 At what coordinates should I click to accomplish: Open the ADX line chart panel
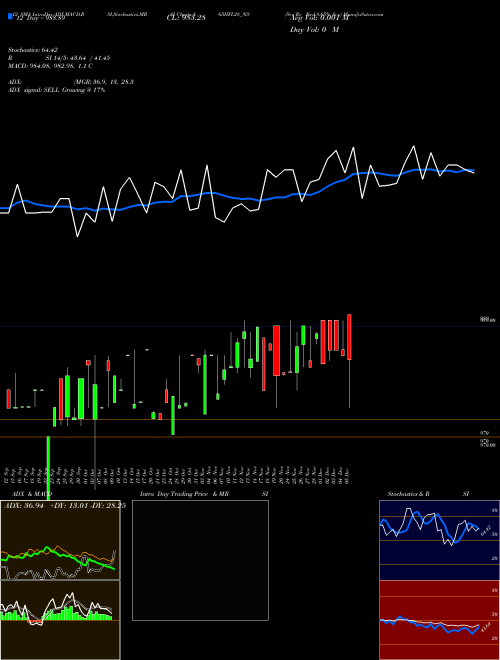point(60,540)
